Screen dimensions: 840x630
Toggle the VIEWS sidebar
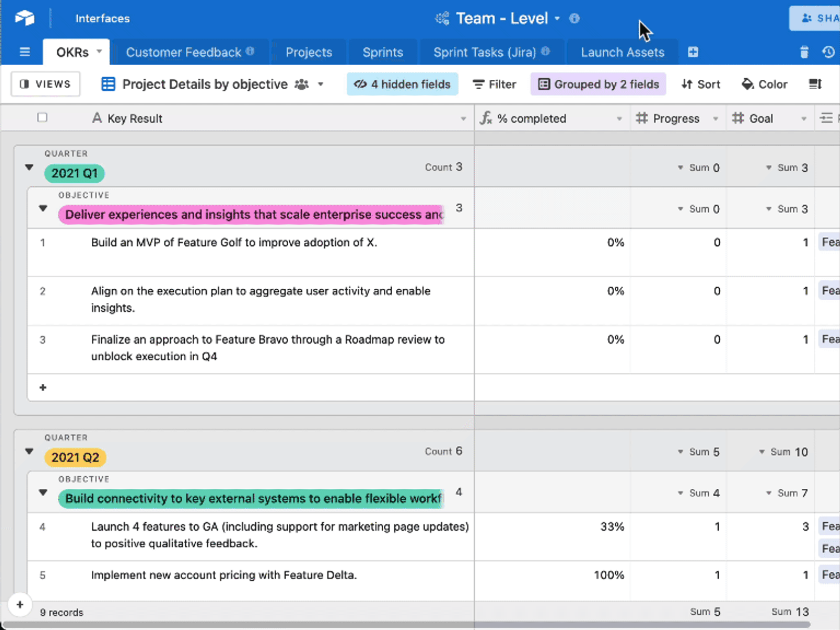[x=46, y=84]
